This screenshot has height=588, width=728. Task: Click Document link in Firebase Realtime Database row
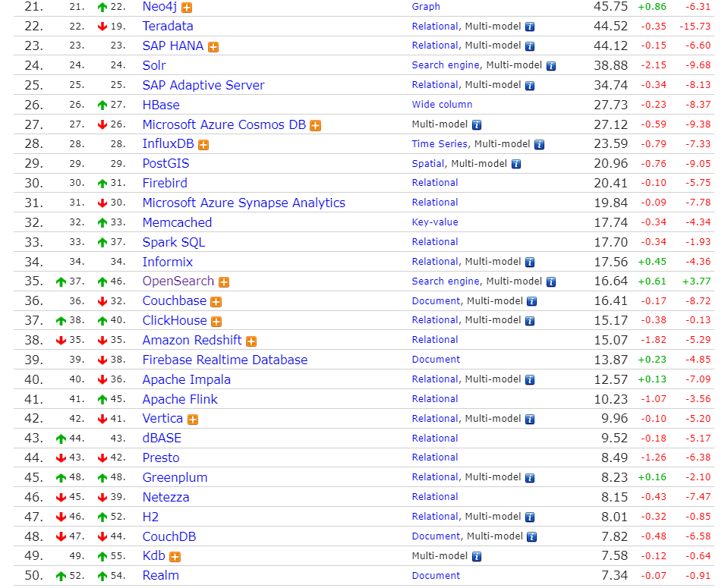click(436, 360)
